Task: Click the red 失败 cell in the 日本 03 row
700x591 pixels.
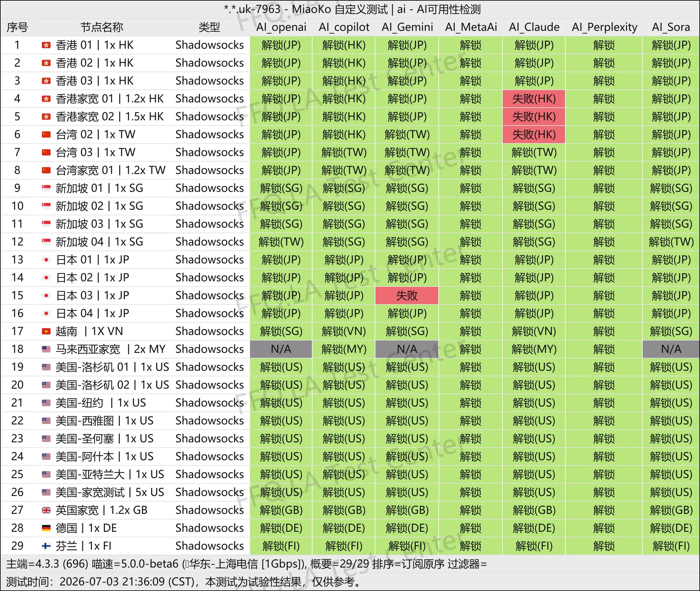Action: (407, 295)
